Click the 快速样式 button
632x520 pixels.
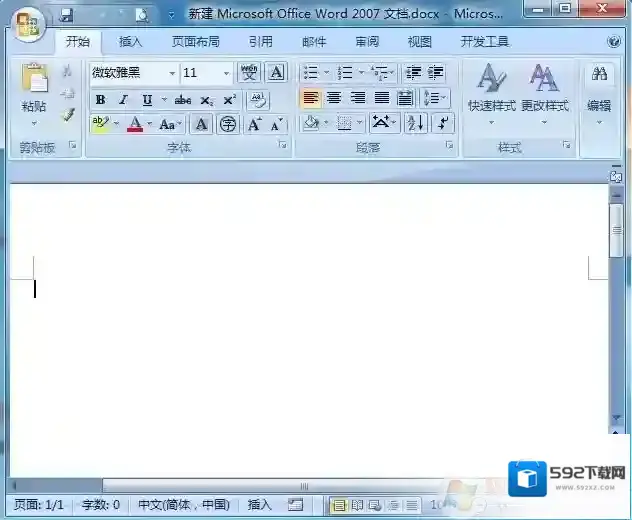pos(491,92)
